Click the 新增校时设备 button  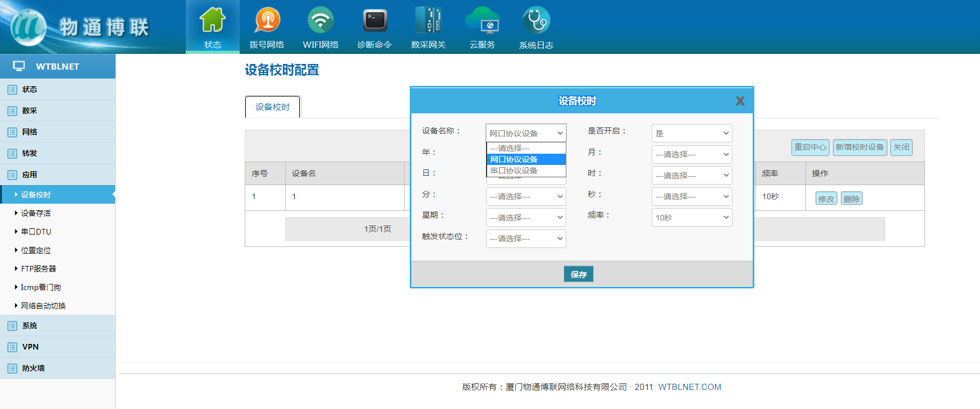pos(859,147)
